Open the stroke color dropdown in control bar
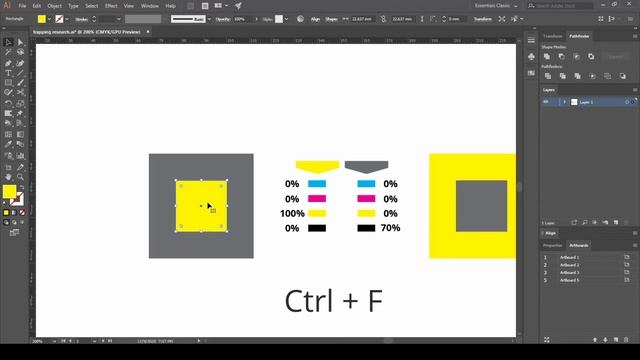Viewport: 640px width, 360px height. click(67, 19)
